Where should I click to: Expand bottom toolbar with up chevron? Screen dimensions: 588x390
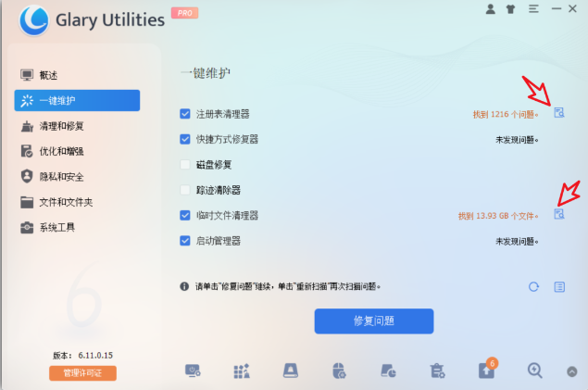[572, 371]
